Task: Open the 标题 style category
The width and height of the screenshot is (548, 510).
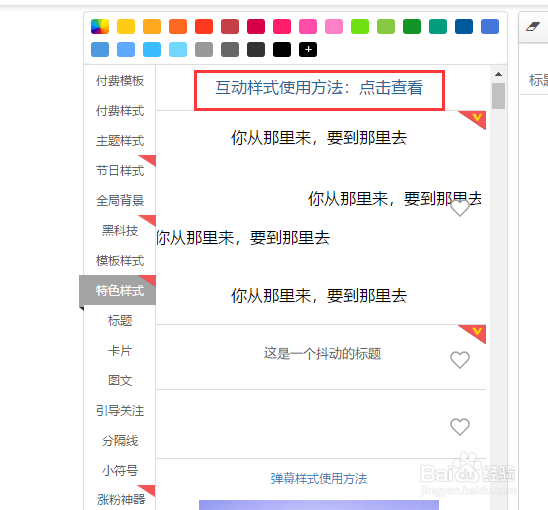Action: pyautogui.click(x=120, y=321)
